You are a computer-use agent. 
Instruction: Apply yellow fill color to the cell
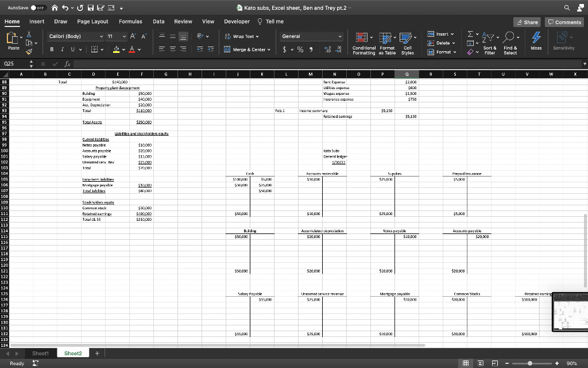tap(116, 49)
